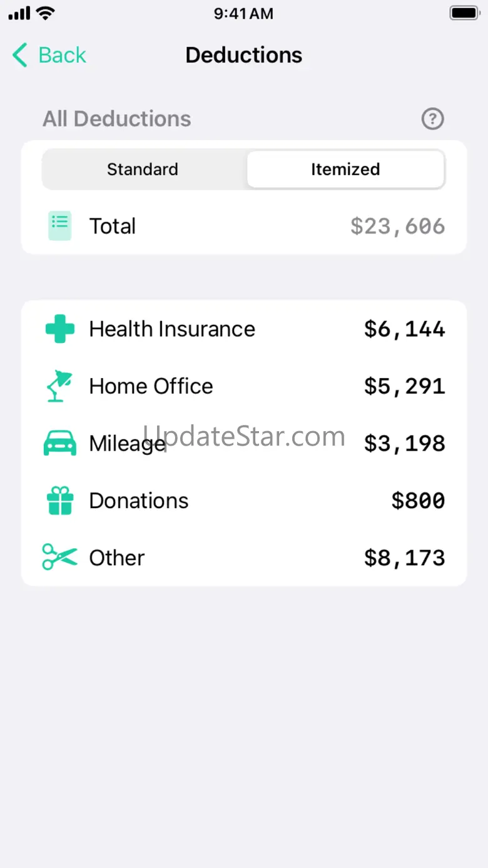Tap the Donations amount $800

click(x=418, y=501)
